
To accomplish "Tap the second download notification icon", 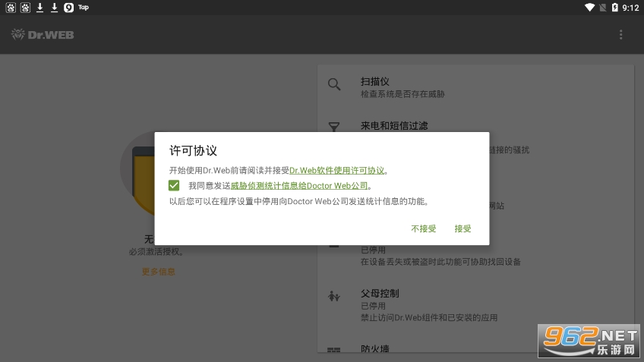I will point(54,8).
